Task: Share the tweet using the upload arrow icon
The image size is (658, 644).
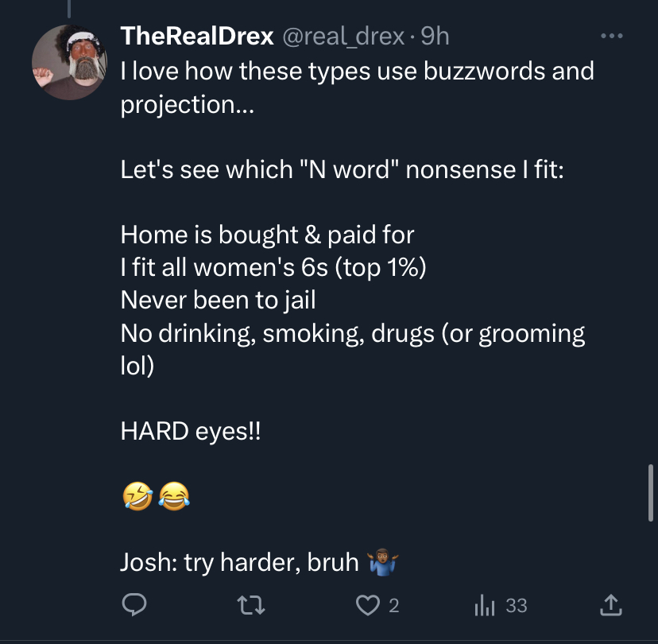Action: [x=611, y=605]
